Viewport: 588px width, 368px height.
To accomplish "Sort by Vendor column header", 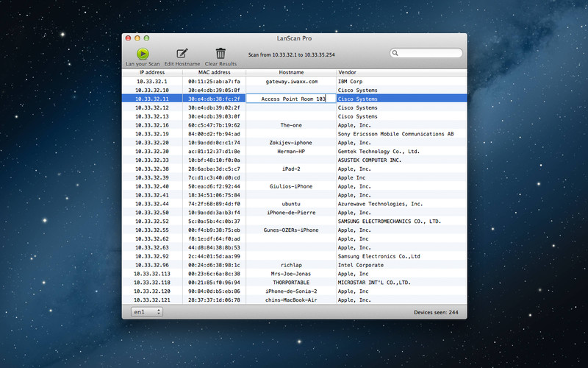I will click(x=401, y=72).
